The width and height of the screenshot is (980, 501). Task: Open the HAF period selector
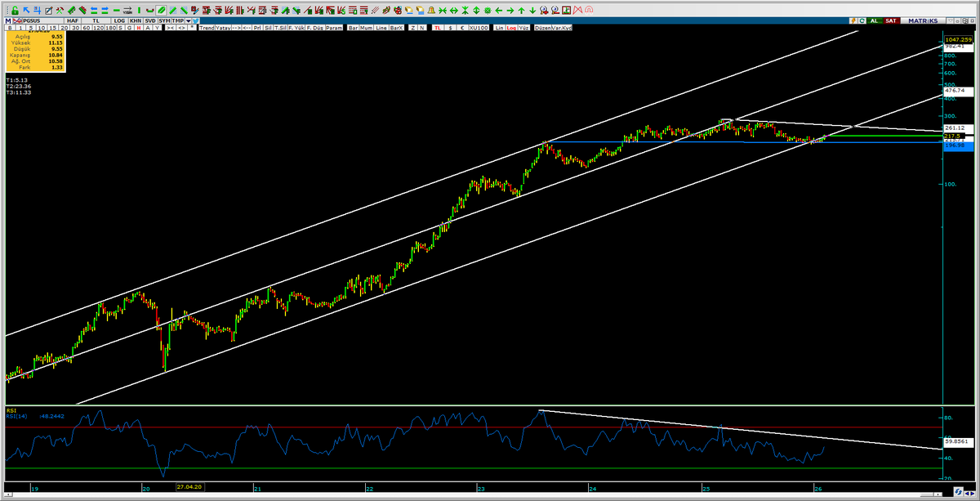(x=73, y=20)
